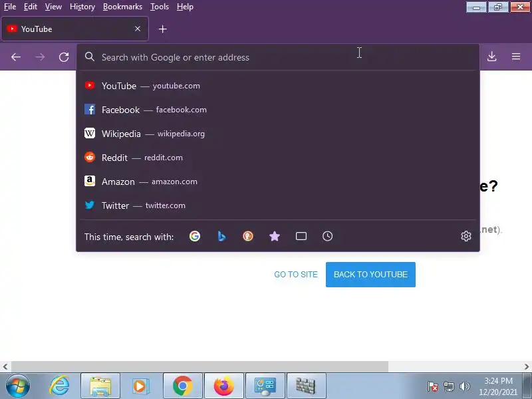Select the Reddit reddit.com suggestion
The width and height of the screenshot is (532, 399).
[x=278, y=158]
